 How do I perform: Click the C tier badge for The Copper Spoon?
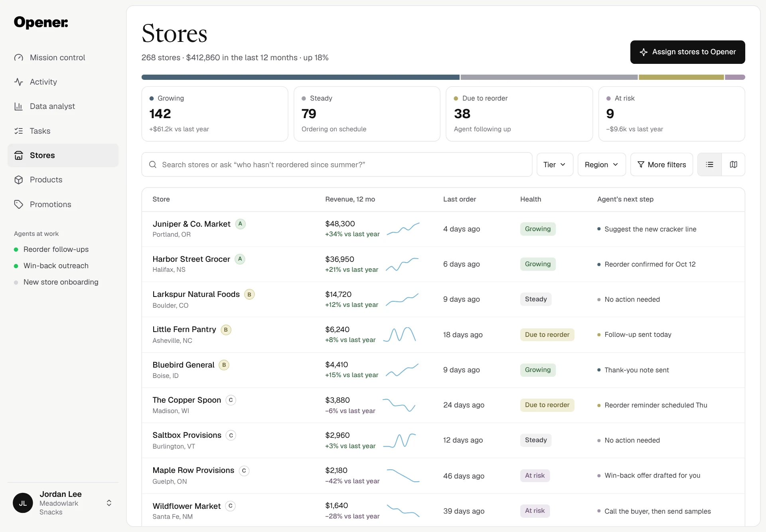[x=231, y=400]
